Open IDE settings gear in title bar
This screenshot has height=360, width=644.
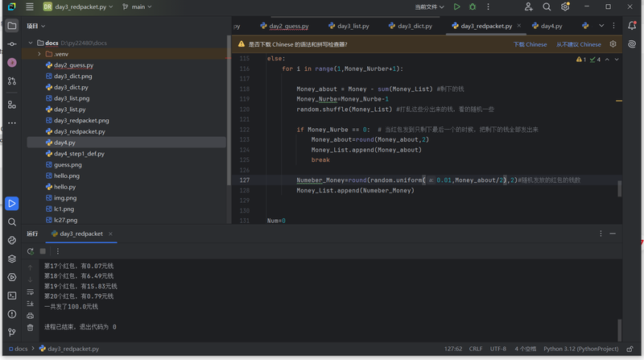[565, 6]
